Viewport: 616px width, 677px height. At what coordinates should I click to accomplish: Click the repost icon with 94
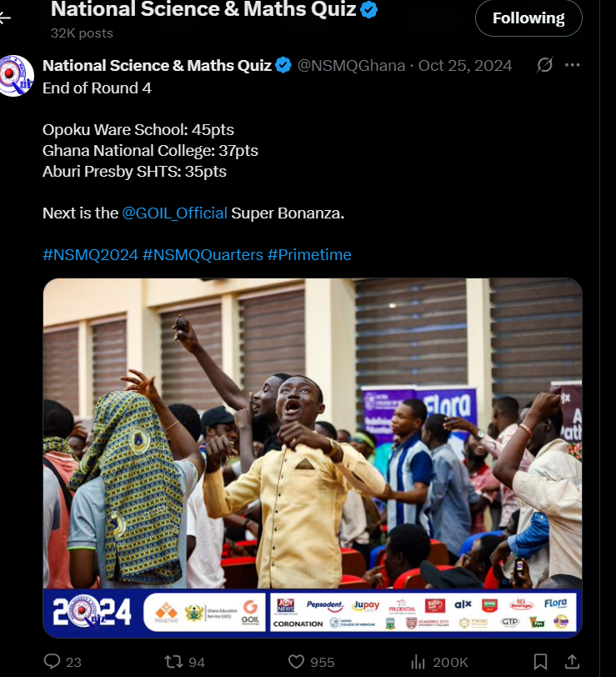pos(173,661)
